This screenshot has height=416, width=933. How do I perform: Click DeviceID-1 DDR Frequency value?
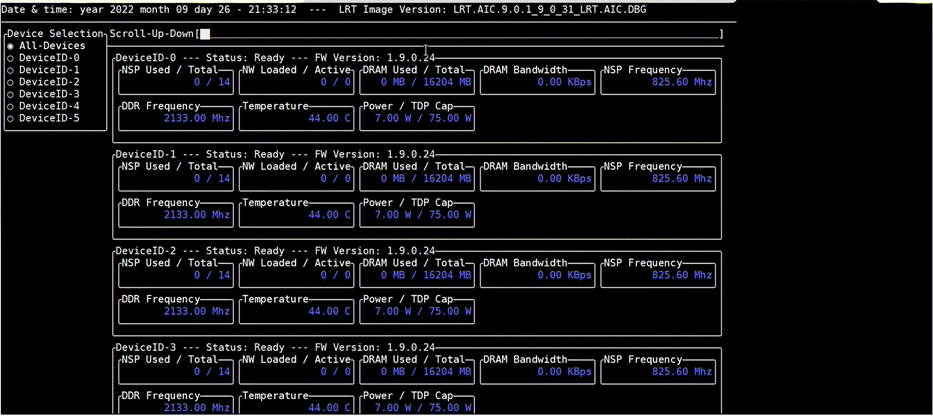(x=197, y=215)
